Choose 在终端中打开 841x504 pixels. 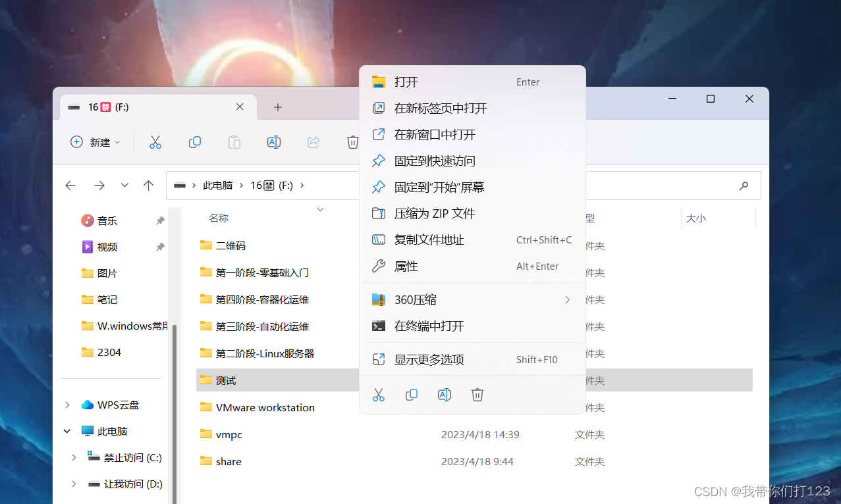pos(472,326)
